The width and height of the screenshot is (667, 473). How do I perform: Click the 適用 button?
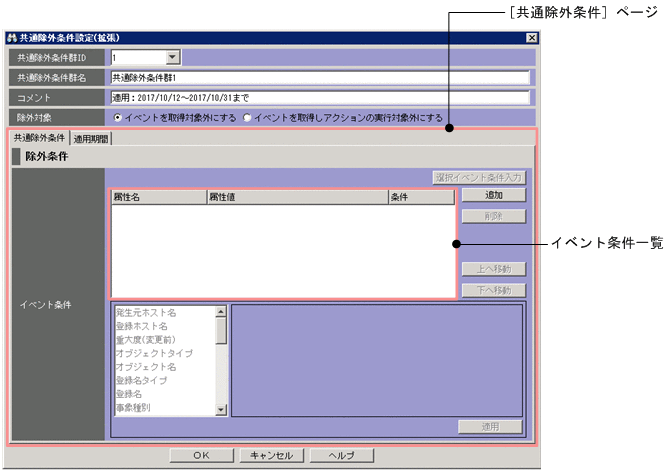pyautogui.click(x=490, y=427)
